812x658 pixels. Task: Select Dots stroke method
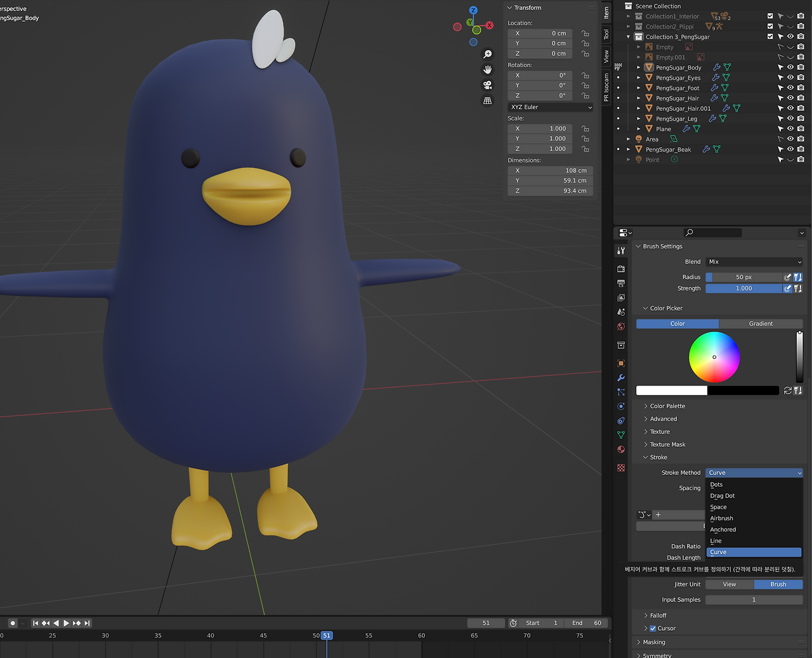[754, 485]
